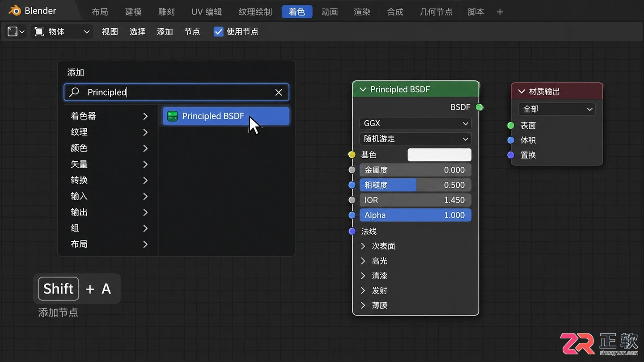Switch to the 合成 workspace tab
The image size is (644, 362).
(395, 12)
